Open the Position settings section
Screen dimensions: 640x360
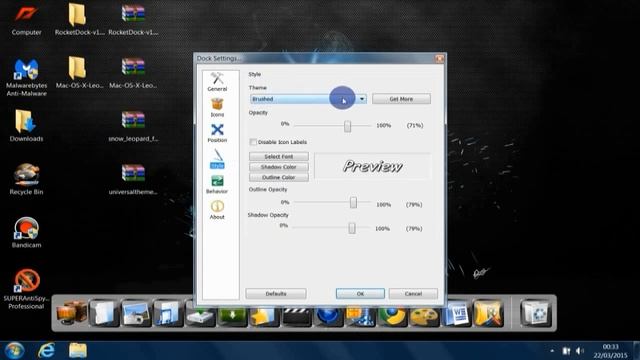click(x=217, y=133)
